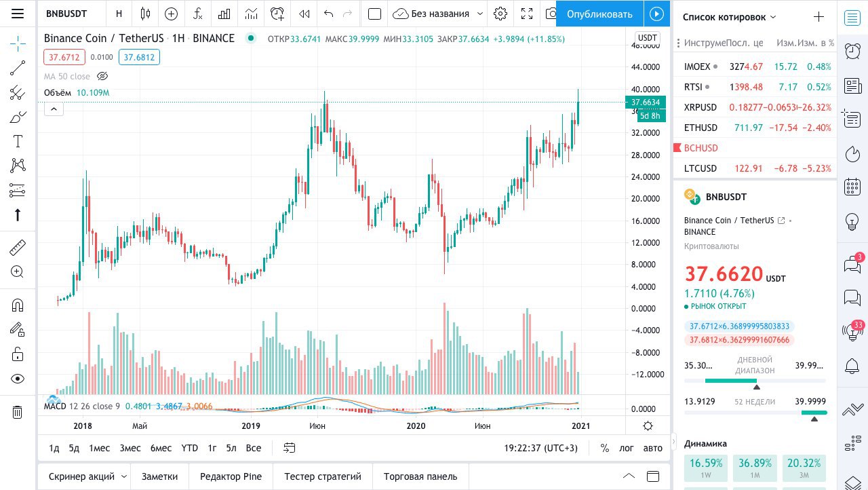Start bar replay mode

pos(304,14)
